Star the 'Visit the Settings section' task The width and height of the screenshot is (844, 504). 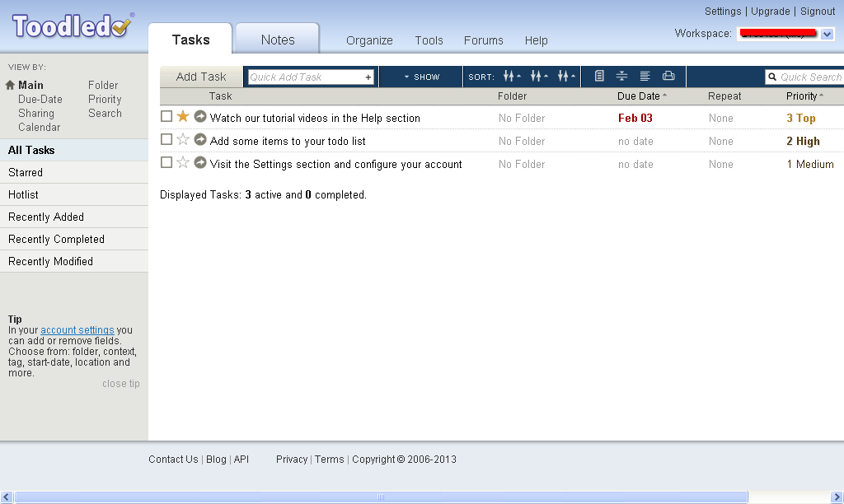[x=183, y=162]
